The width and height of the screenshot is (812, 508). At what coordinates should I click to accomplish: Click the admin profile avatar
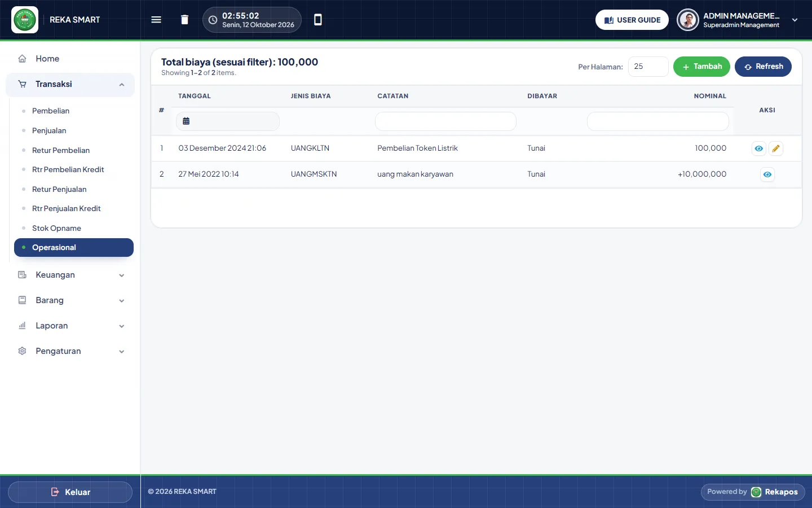688,20
